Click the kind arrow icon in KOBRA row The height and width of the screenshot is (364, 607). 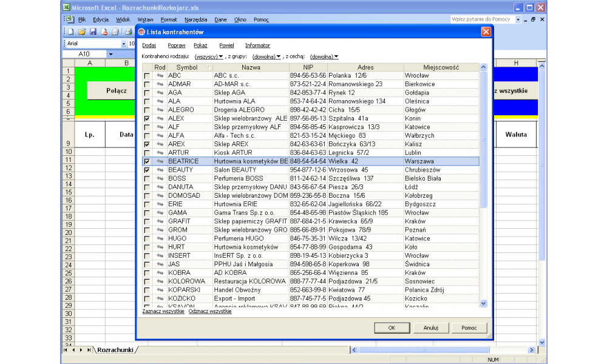[x=160, y=273]
